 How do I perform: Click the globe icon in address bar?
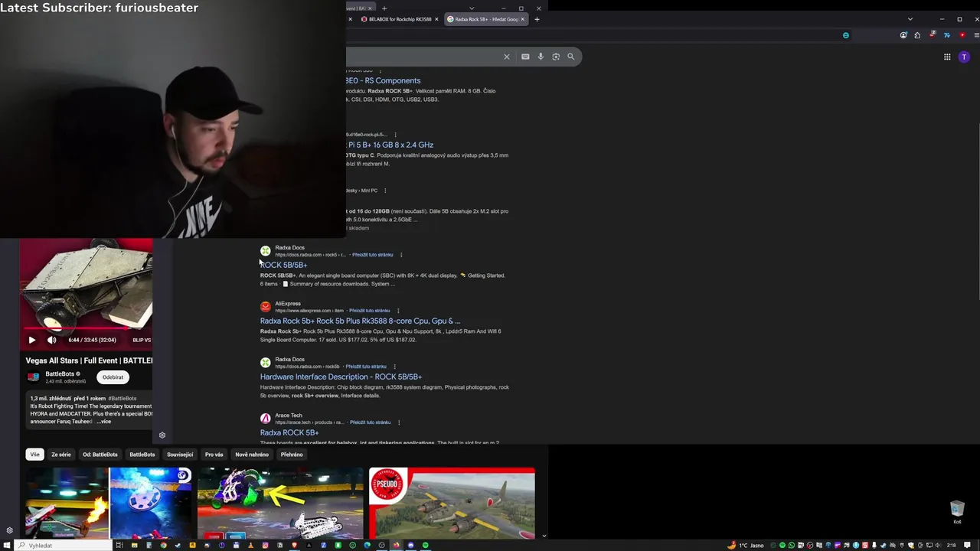[846, 35]
